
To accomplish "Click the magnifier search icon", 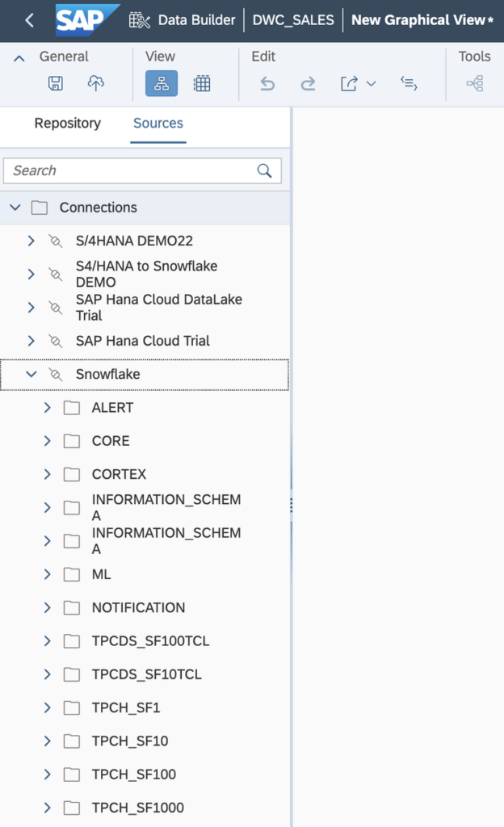I will tap(265, 170).
